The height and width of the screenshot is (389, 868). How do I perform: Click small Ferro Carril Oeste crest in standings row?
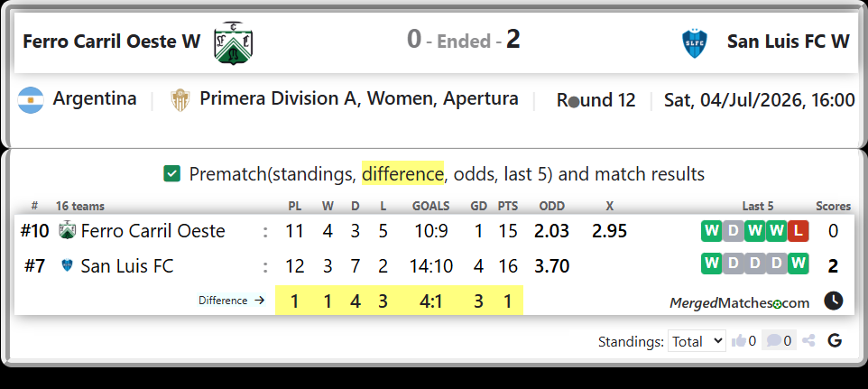[67, 231]
